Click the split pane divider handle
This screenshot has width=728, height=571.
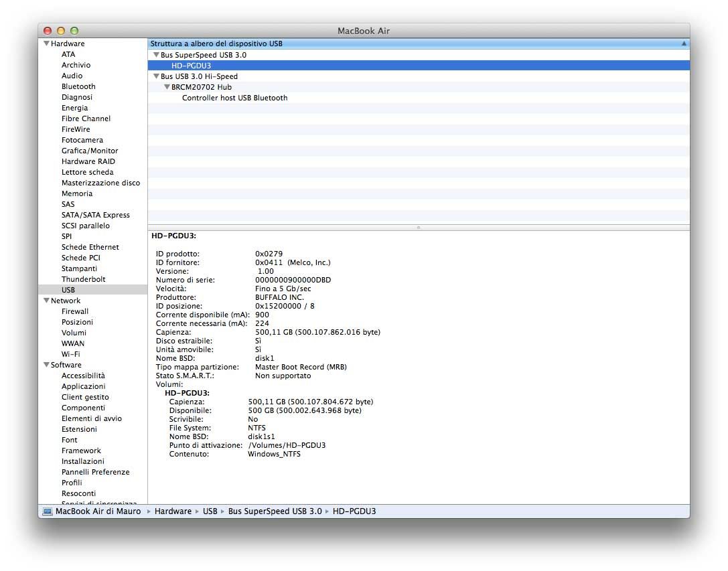(x=419, y=228)
